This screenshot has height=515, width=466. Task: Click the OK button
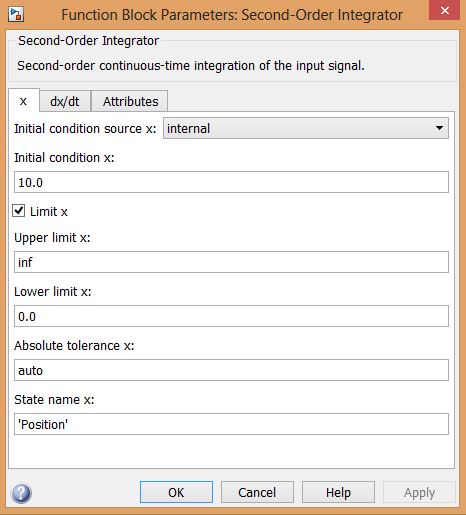pyautogui.click(x=176, y=492)
